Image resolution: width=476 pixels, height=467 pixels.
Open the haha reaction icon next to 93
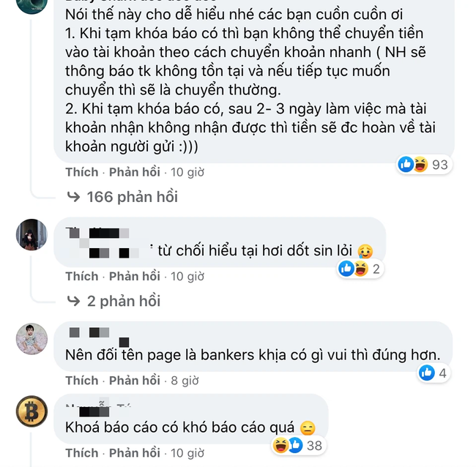click(x=420, y=164)
